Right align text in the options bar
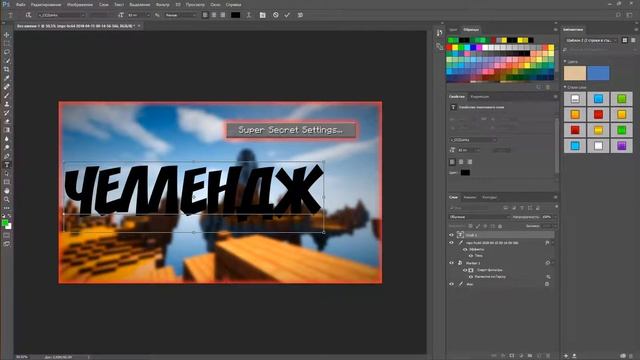Viewport: 640px width, 360px height. tap(222, 15)
